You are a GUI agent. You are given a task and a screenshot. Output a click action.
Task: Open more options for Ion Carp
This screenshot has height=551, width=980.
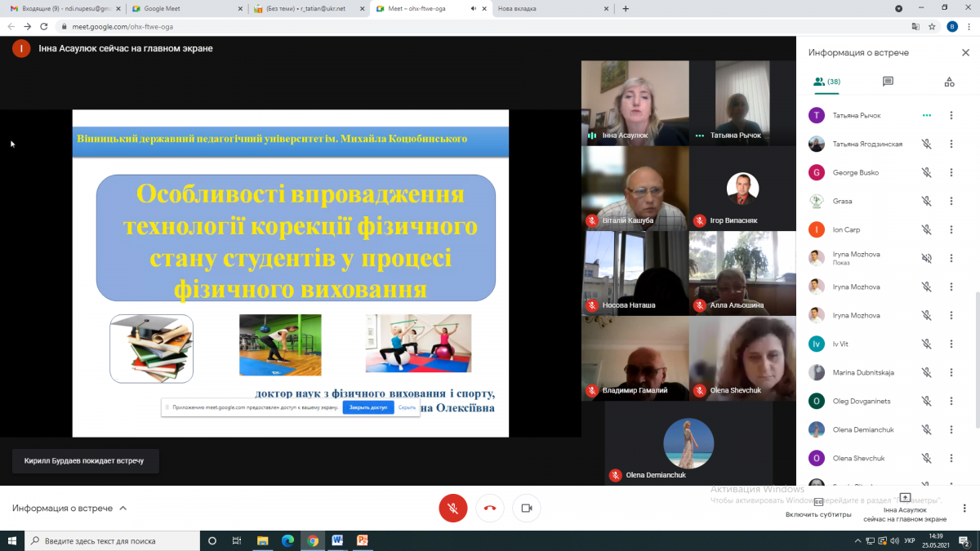pos(951,230)
